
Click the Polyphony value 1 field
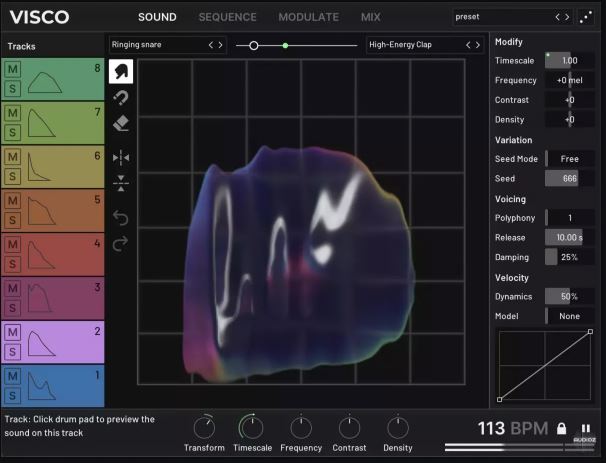(x=570, y=218)
